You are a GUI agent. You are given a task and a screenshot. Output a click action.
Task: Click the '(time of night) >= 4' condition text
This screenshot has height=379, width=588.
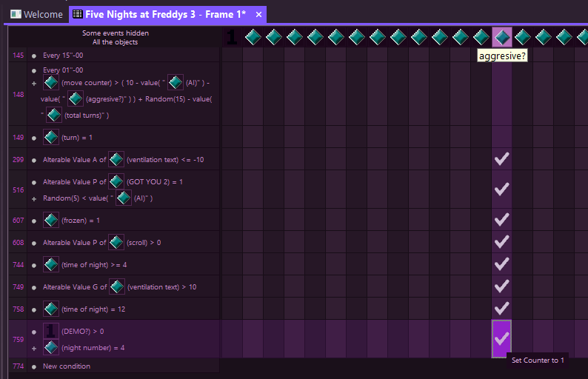click(x=94, y=265)
